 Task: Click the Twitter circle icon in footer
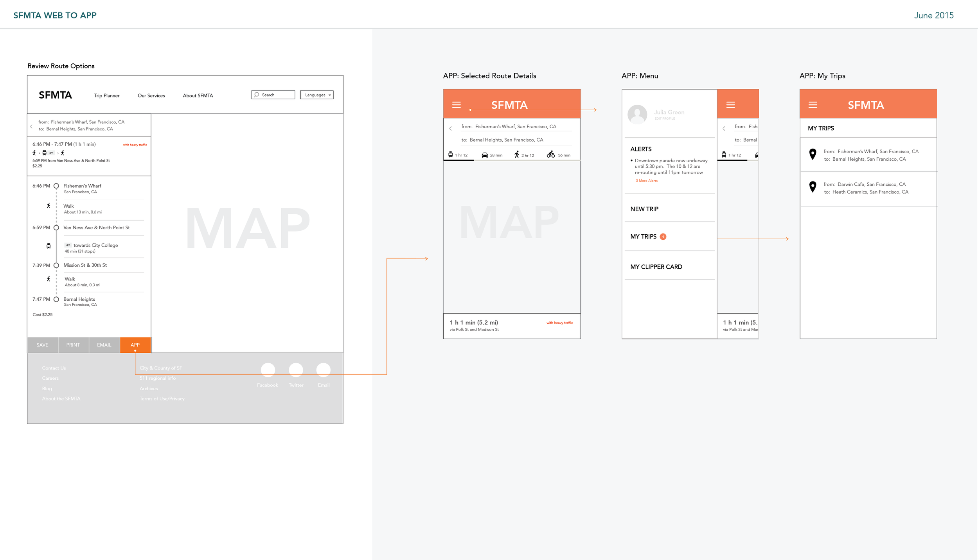click(x=296, y=370)
